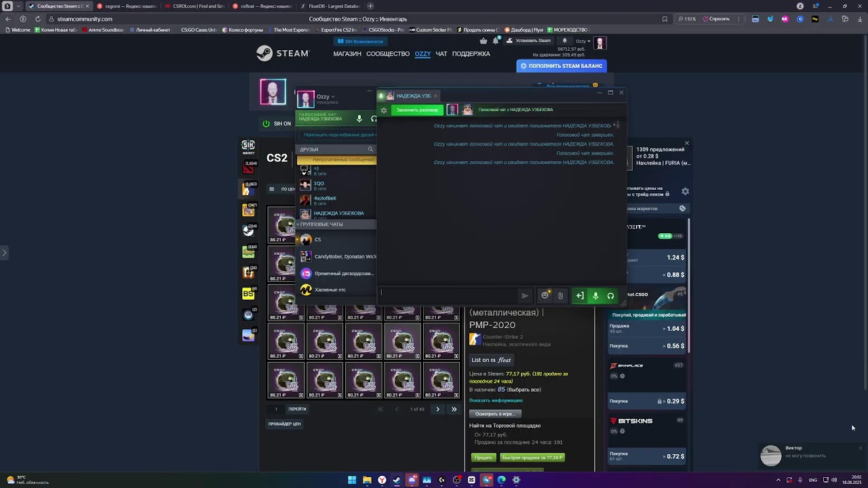The image size is (868, 488).
Task: Click Быстрая продажа за 77,16 ₽ button
Action: click(x=532, y=457)
